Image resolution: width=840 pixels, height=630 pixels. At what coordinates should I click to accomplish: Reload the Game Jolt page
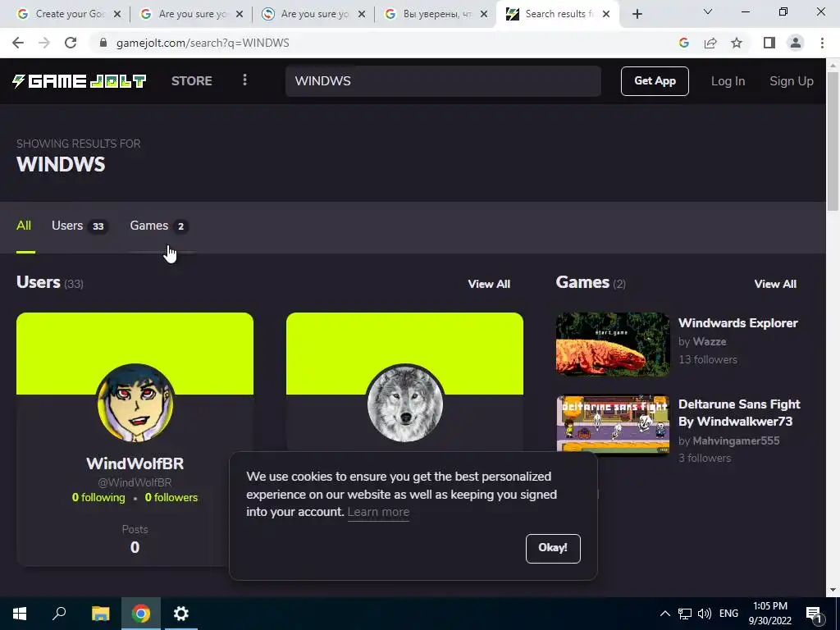tap(71, 43)
